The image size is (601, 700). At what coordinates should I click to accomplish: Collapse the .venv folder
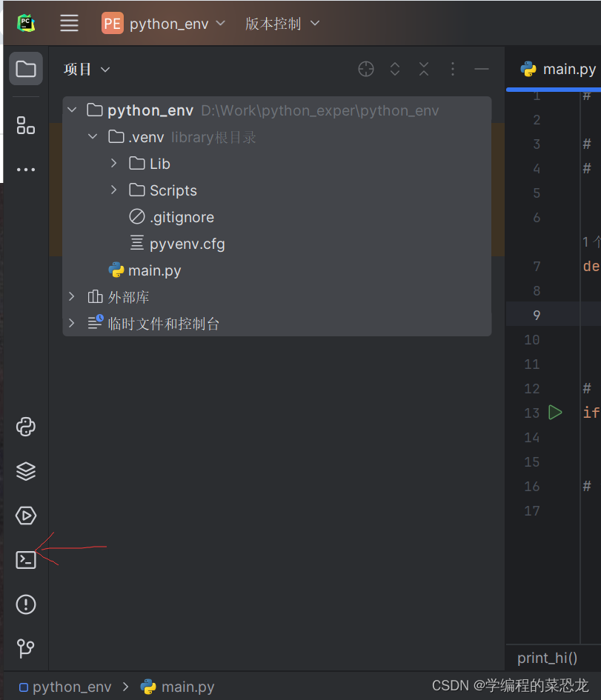coord(92,136)
